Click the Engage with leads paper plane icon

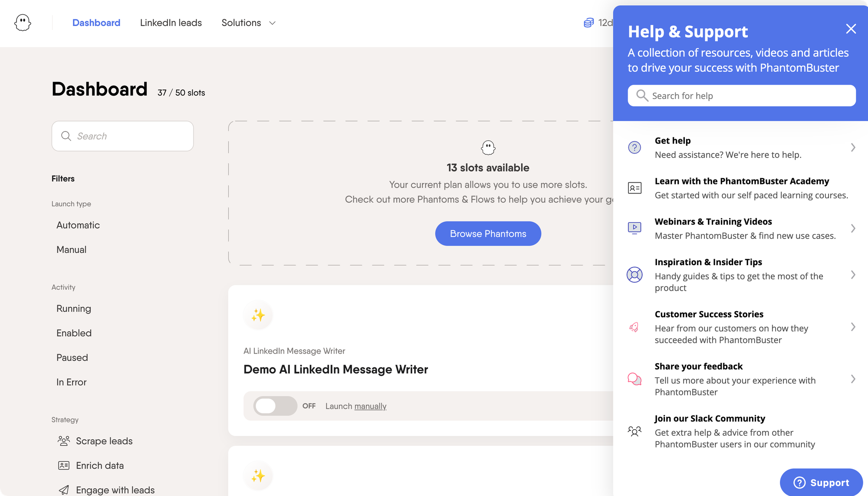[x=64, y=490]
